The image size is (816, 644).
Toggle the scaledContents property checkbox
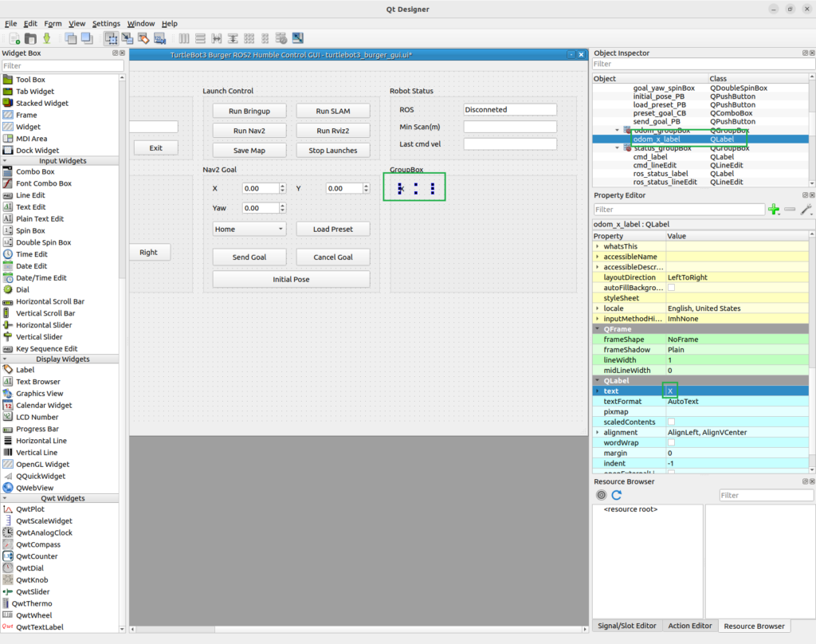pyautogui.click(x=671, y=422)
